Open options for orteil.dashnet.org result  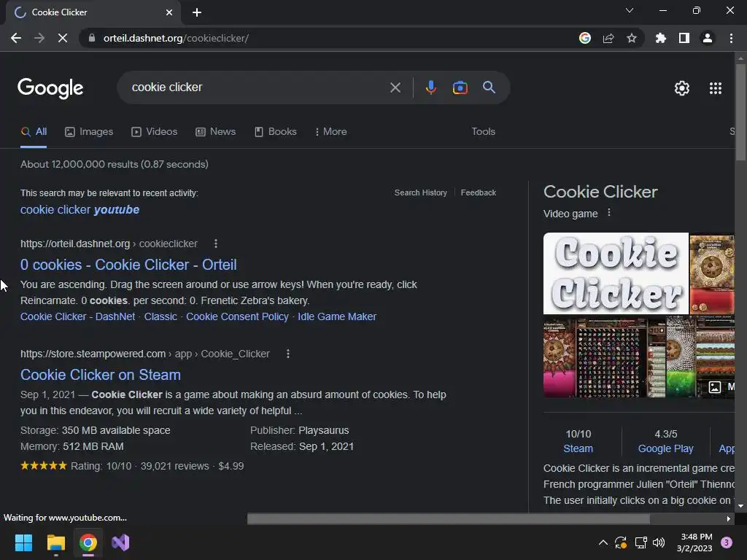[x=216, y=244]
